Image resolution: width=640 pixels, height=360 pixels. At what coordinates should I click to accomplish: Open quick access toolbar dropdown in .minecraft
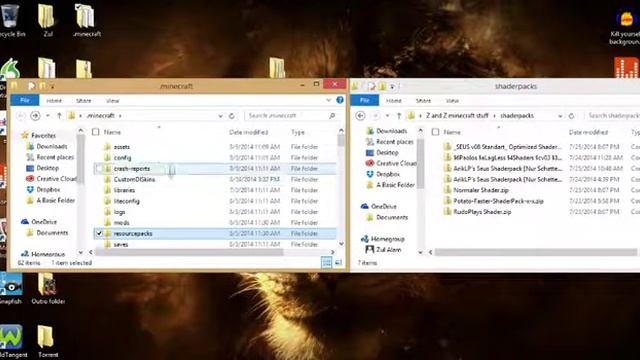click(53, 86)
